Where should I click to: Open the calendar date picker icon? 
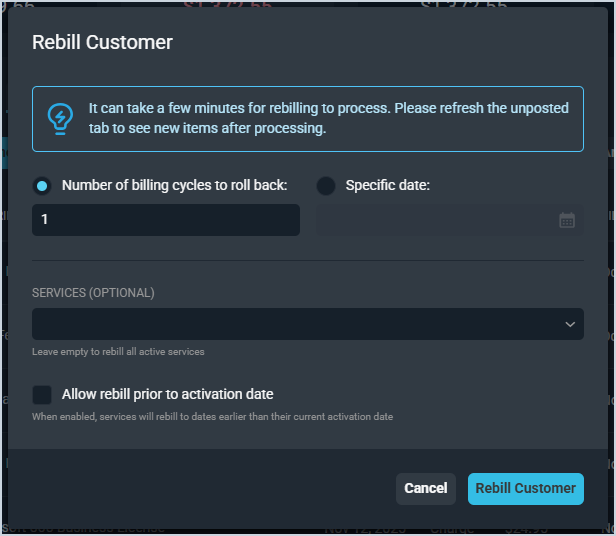[567, 220]
